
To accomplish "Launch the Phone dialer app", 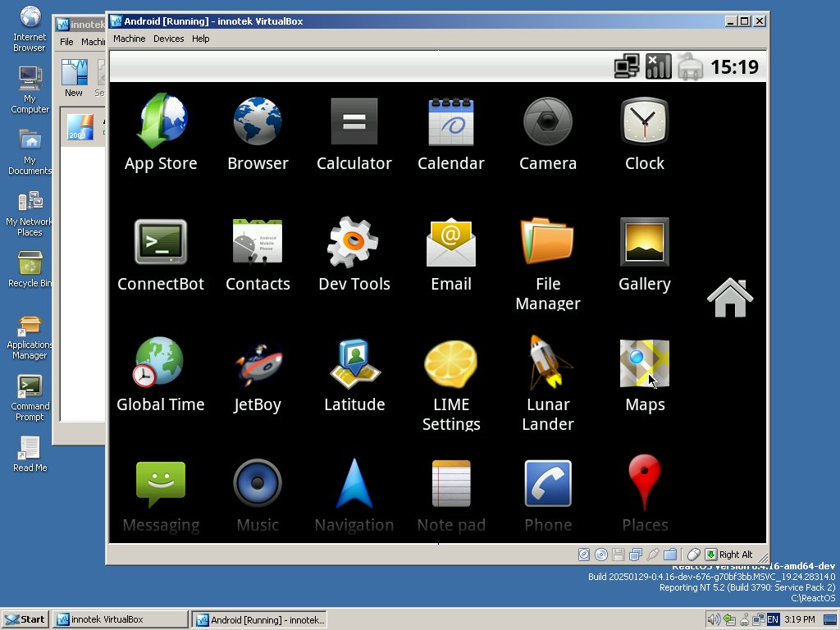I will click(x=547, y=495).
